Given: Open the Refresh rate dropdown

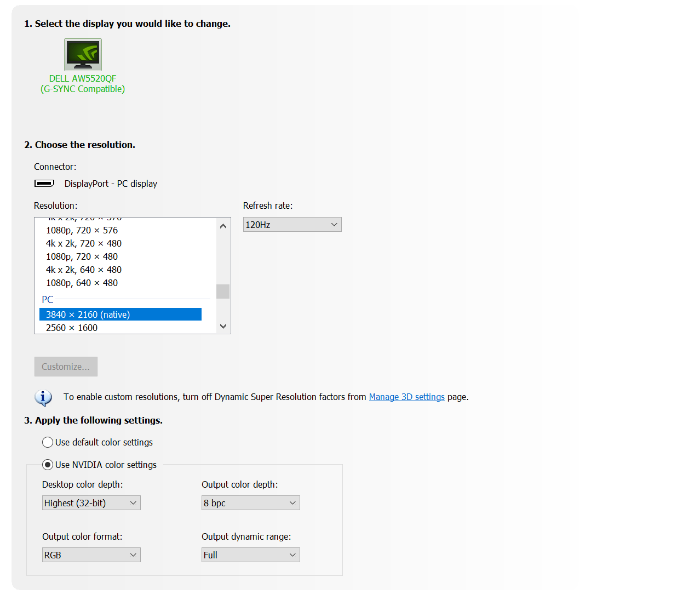Looking at the screenshot, I should [x=292, y=225].
